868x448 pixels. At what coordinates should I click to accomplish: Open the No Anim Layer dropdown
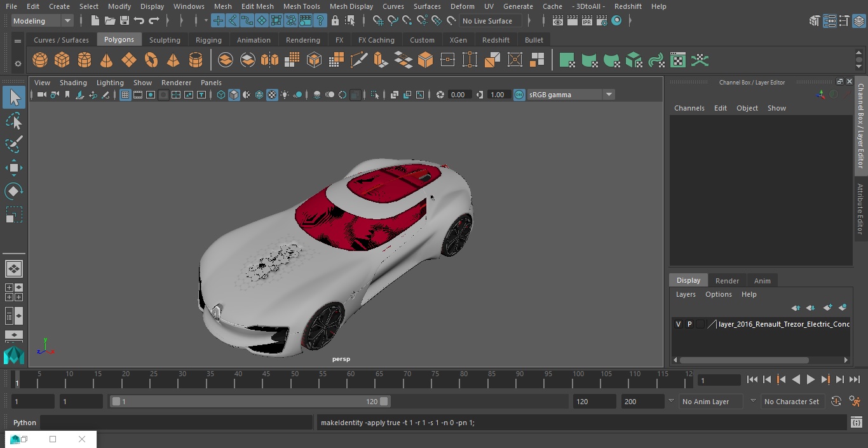711,402
